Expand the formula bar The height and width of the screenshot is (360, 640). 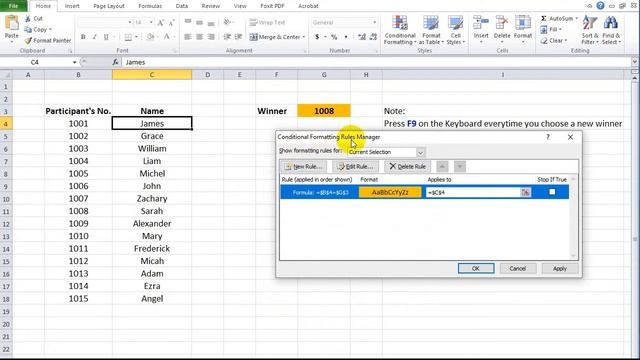[635, 62]
